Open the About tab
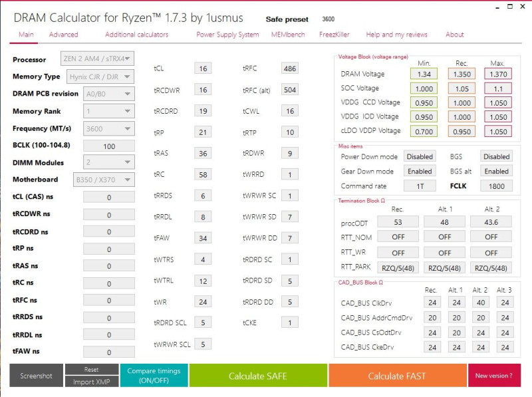The height and width of the screenshot is (397, 532). (x=454, y=35)
